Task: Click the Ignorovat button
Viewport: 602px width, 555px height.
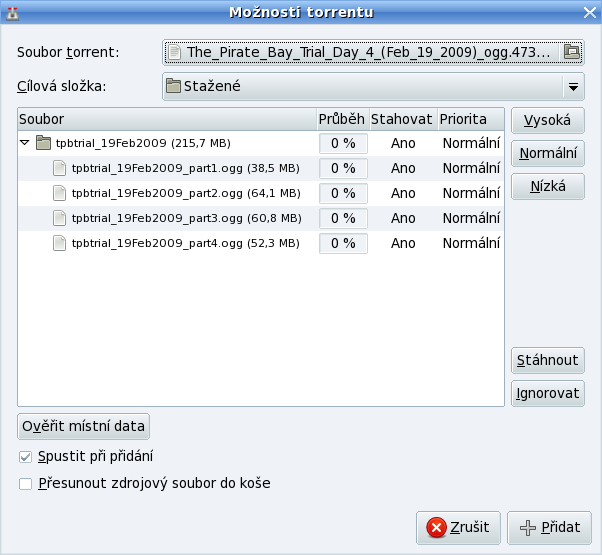Action: point(548,393)
